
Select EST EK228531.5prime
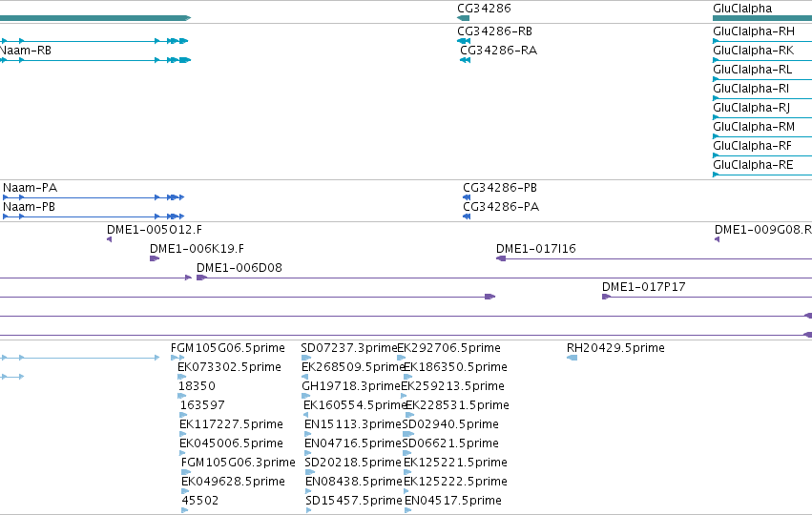tap(457, 405)
